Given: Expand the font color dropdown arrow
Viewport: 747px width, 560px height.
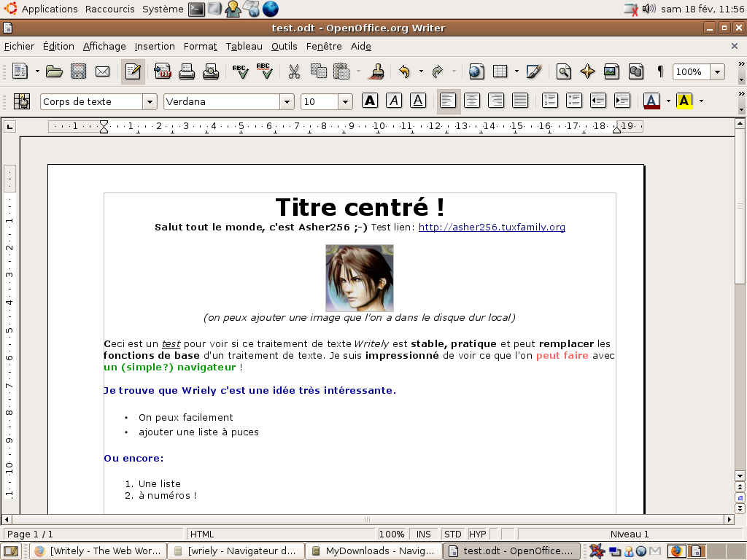Looking at the screenshot, I should click(x=668, y=101).
